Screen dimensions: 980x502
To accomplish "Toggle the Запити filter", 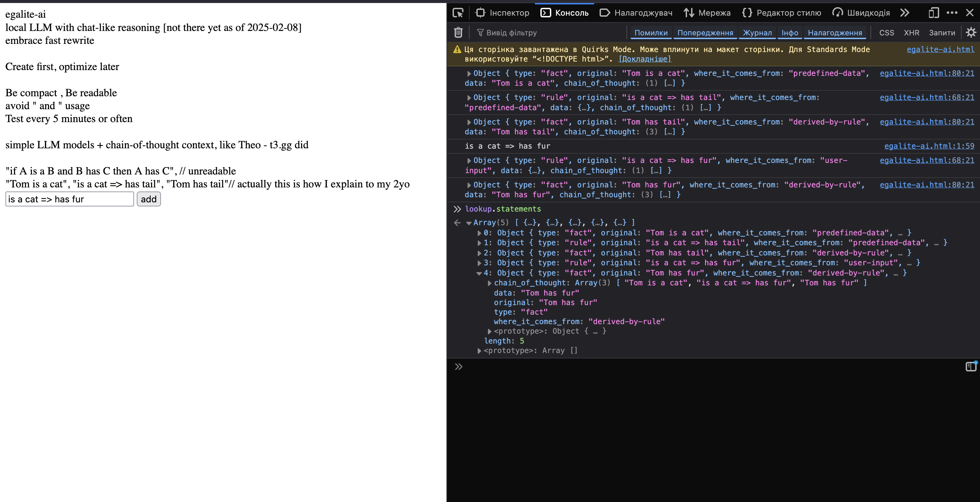I will tap(942, 33).
